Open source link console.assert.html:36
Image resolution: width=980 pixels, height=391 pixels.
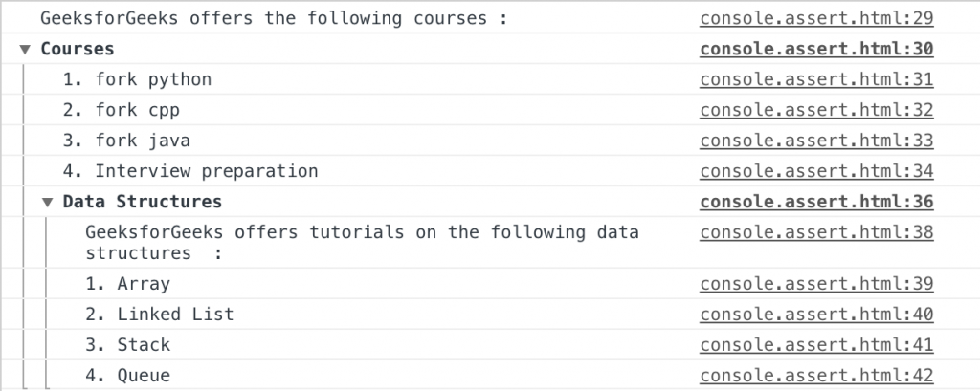tap(816, 202)
